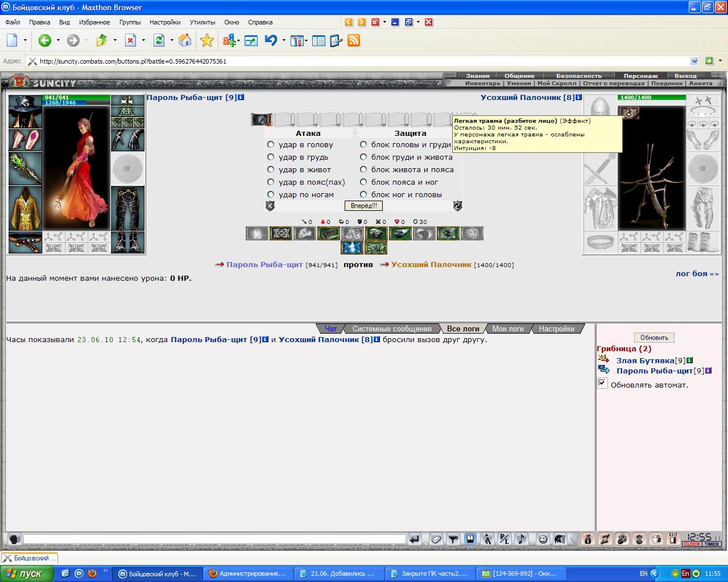Click the shield X icon under attack list
The image size is (728, 582).
(x=270, y=206)
